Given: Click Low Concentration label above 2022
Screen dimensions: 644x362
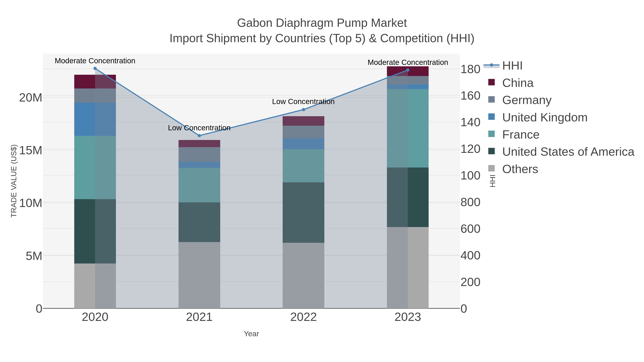Looking at the screenshot, I should tap(303, 102).
